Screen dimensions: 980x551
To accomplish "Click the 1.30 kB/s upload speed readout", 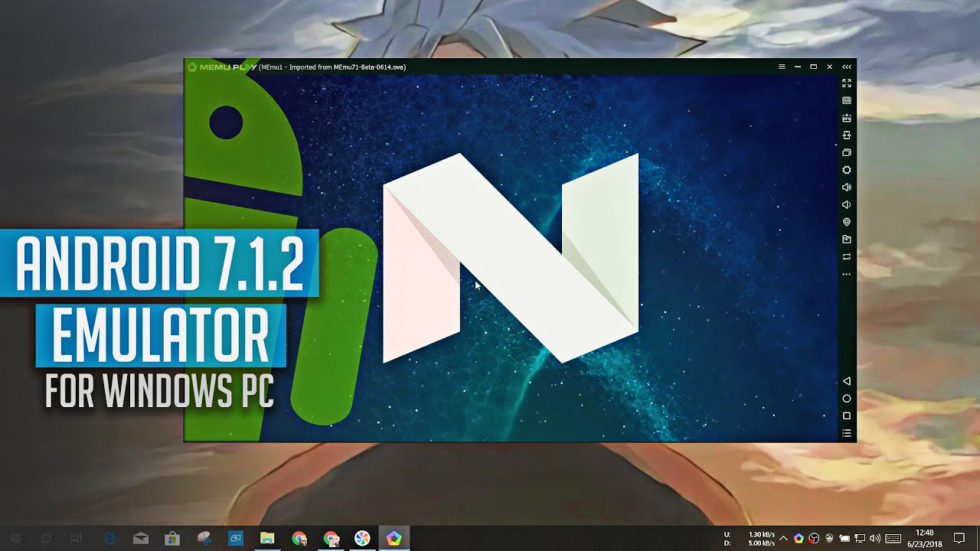I will coord(761,533).
